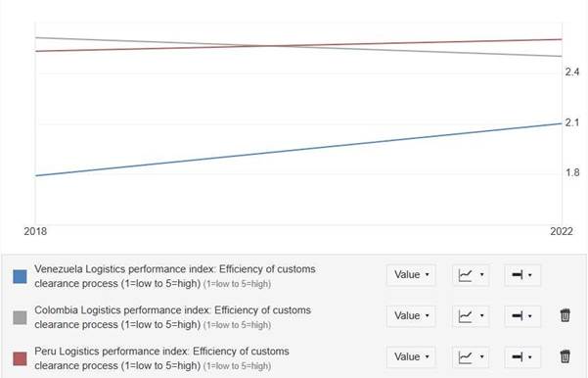Expand the Value dropdown for Colombia
The width and height of the screenshot is (588, 378).
[x=411, y=316]
